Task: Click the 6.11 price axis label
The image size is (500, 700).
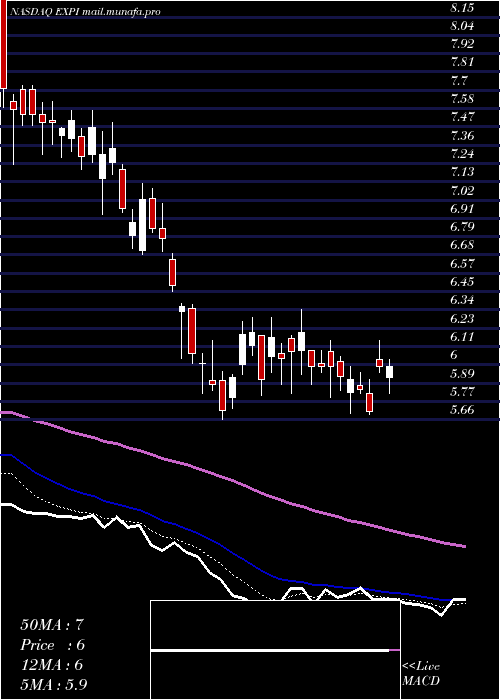Action: point(462,337)
